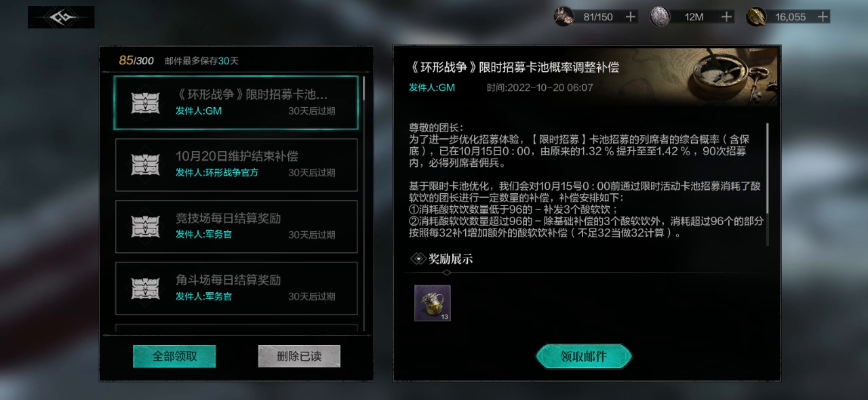Viewport: 868px width, 400px height.
Task: Delete read mails with 删除已读 button
Action: (299, 356)
